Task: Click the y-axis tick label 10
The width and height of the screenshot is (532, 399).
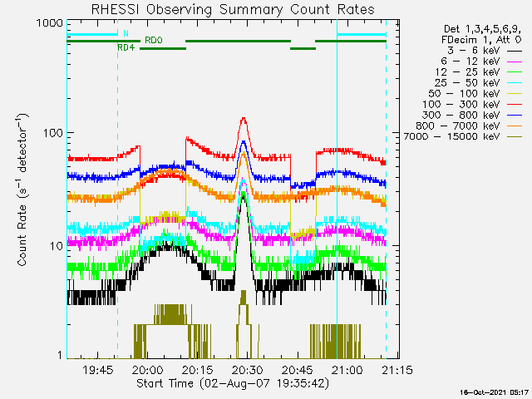Action: click(57, 246)
